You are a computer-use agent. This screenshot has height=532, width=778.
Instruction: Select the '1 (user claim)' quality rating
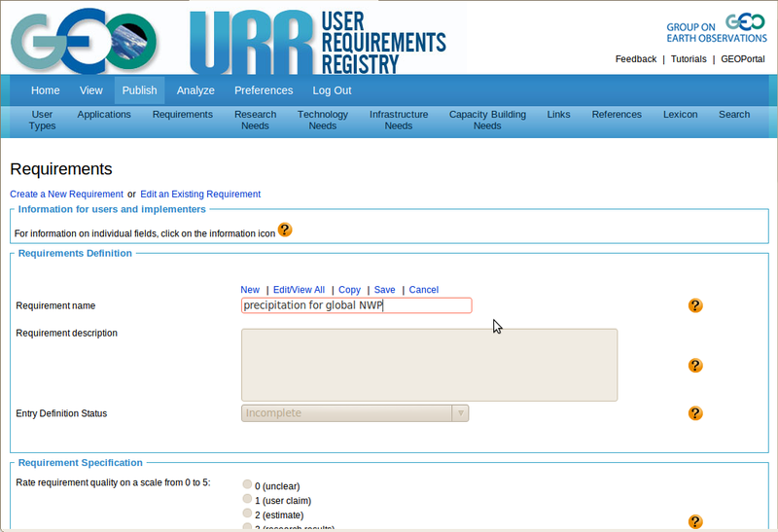coord(247,500)
